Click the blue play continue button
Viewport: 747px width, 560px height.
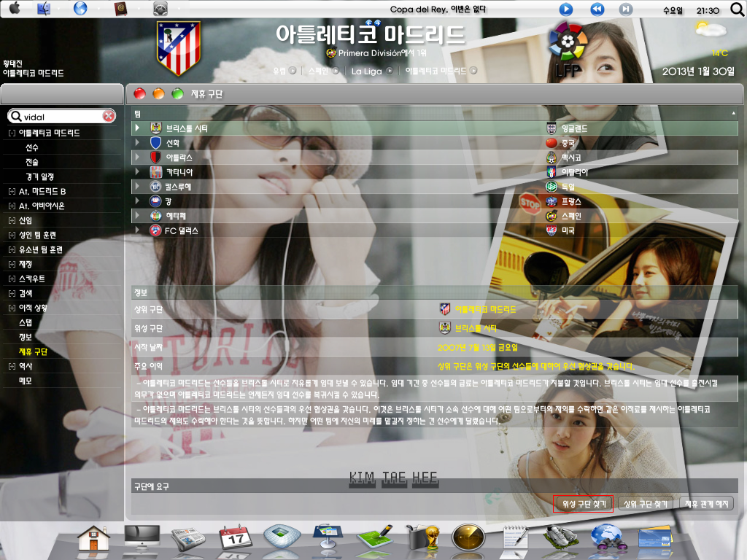(566, 9)
